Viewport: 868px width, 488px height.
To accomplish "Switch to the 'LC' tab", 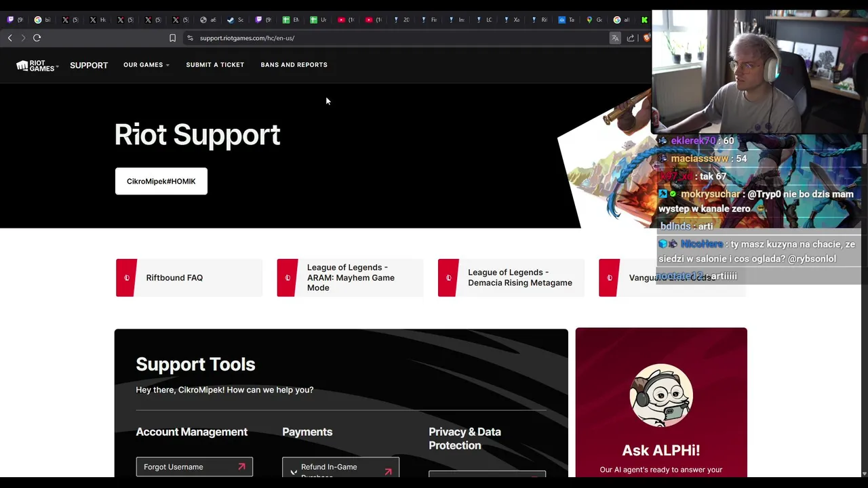I will [x=484, y=20].
